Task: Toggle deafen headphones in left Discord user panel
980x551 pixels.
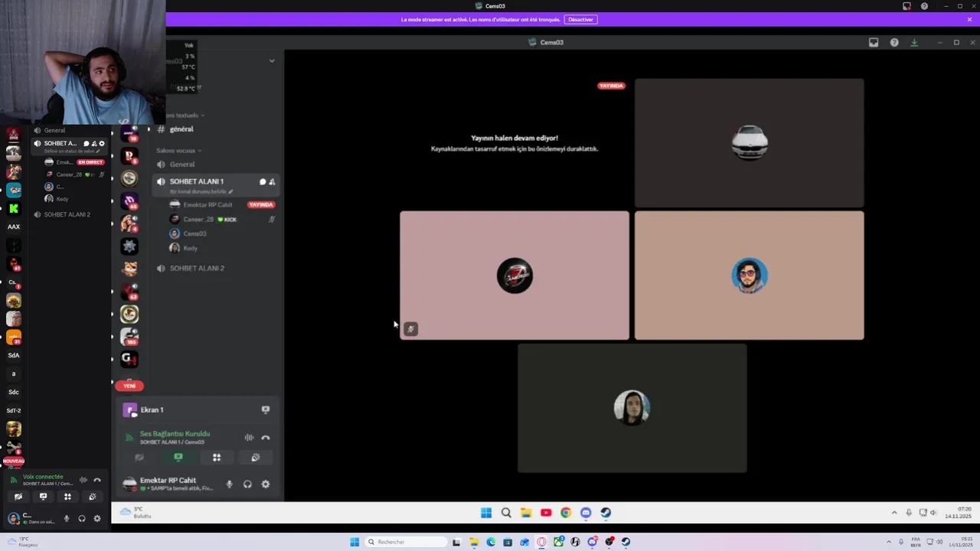Action: (x=82, y=518)
